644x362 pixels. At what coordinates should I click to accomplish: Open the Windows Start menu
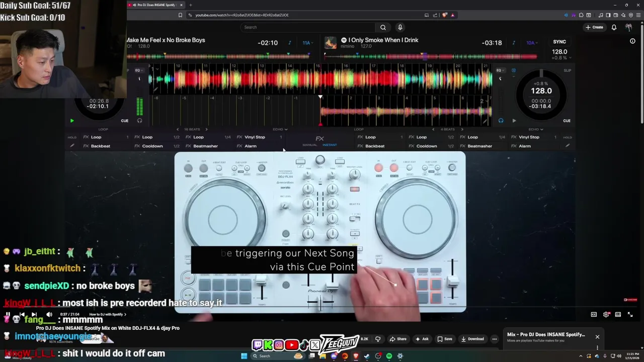tap(244, 356)
